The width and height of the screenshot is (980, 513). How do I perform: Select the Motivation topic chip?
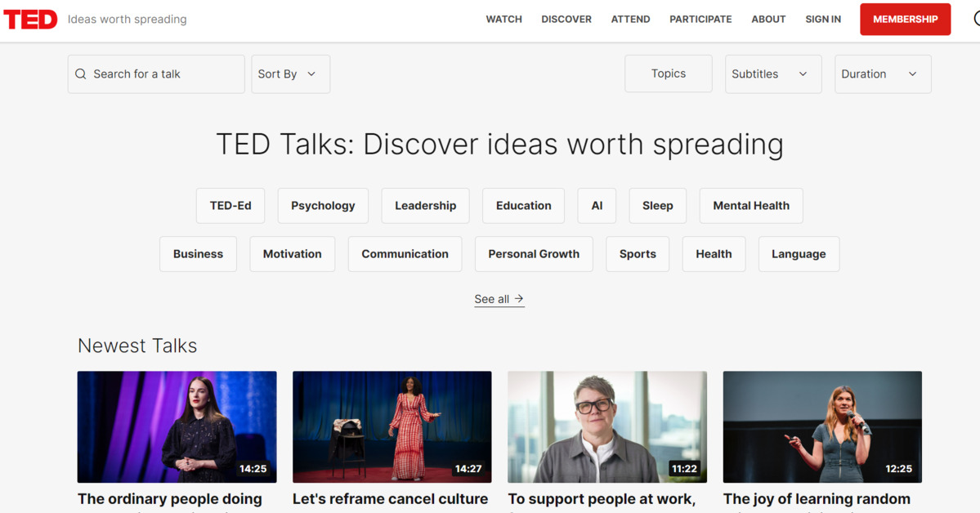[293, 254]
